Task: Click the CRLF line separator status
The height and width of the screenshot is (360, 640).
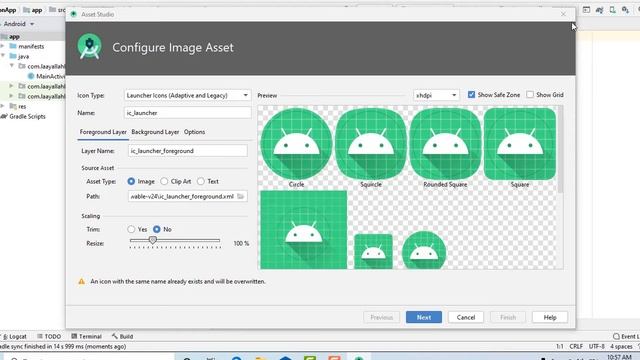Action: pos(576,346)
